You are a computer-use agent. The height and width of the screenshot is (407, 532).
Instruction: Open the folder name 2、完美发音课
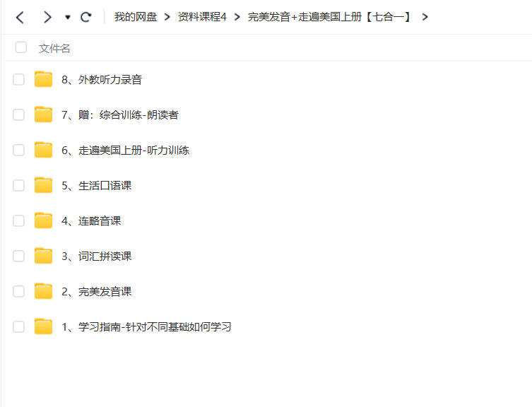pyautogui.click(x=96, y=291)
